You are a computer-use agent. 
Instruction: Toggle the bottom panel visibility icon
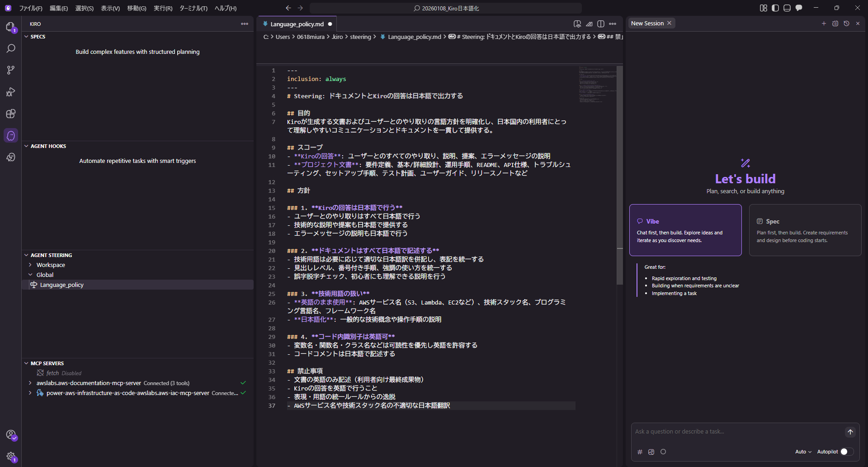click(x=787, y=8)
